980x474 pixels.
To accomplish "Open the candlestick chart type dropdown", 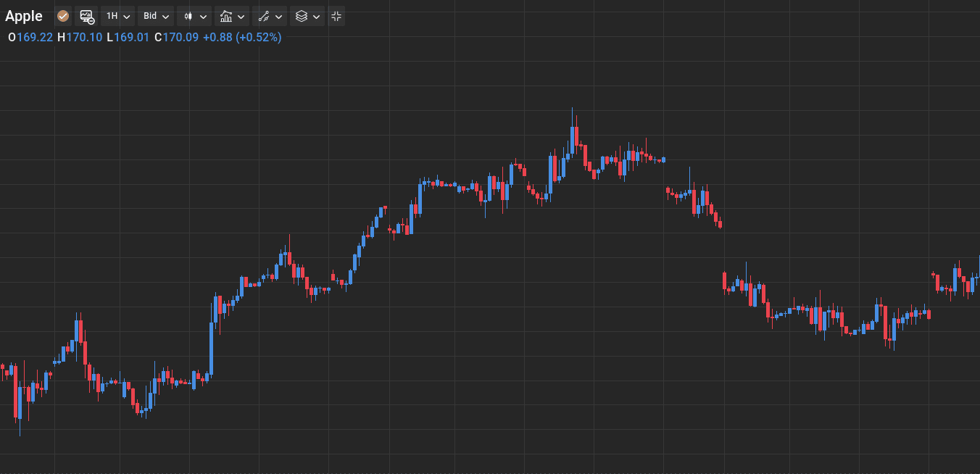I will pos(194,16).
